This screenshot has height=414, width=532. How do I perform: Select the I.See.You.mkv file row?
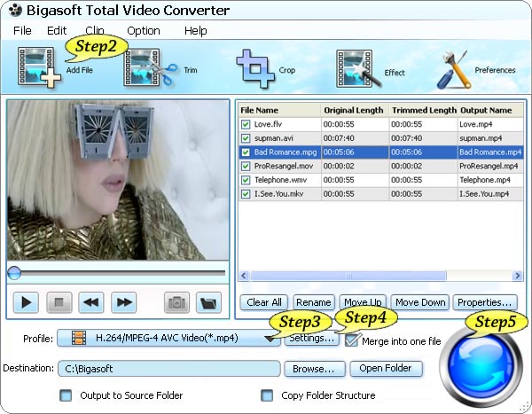pos(380,194)
